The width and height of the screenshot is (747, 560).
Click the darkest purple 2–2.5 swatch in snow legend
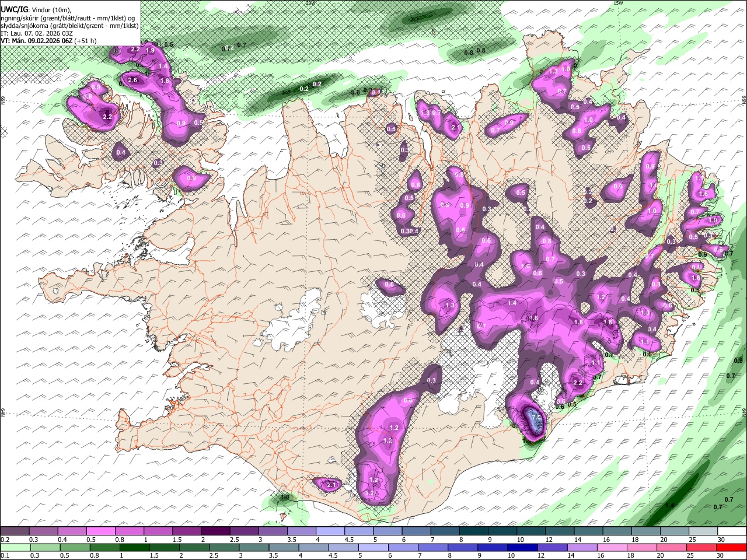tap(215, 531)
